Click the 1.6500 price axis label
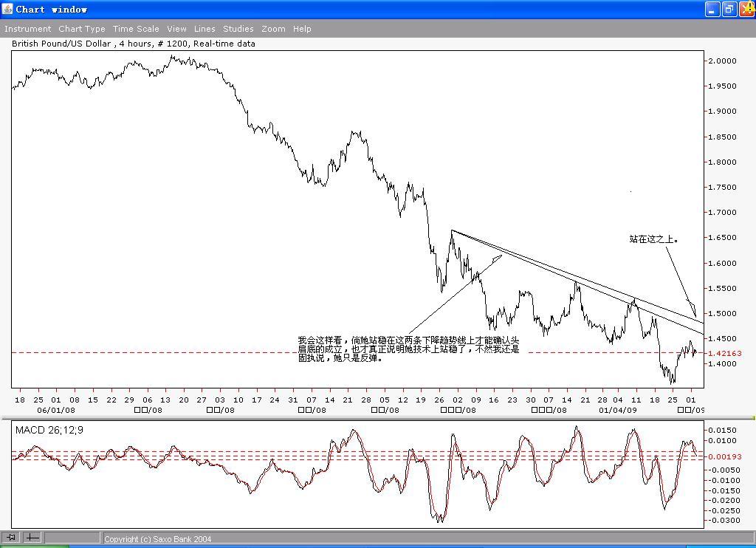The image size is (756, 548). point(722,237)
